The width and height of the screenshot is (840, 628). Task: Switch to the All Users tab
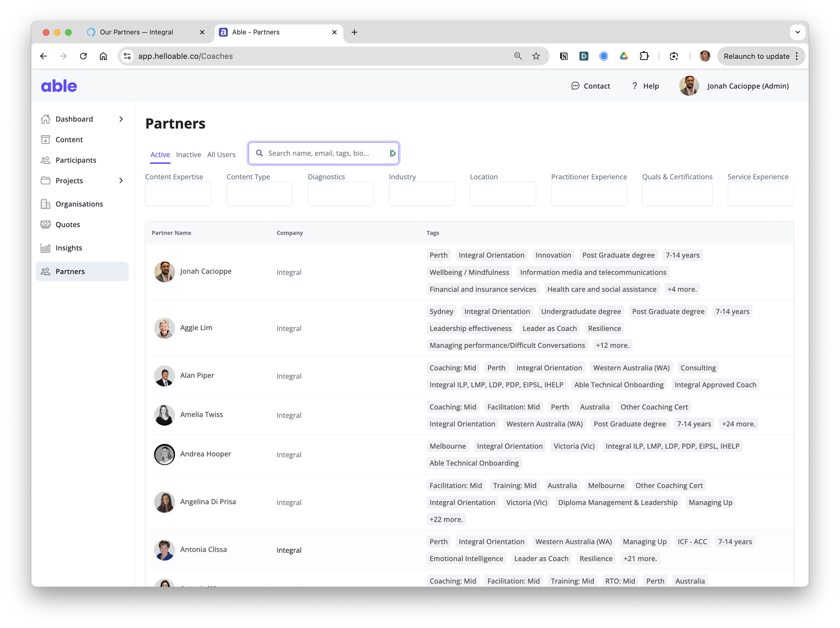[221, 155]
